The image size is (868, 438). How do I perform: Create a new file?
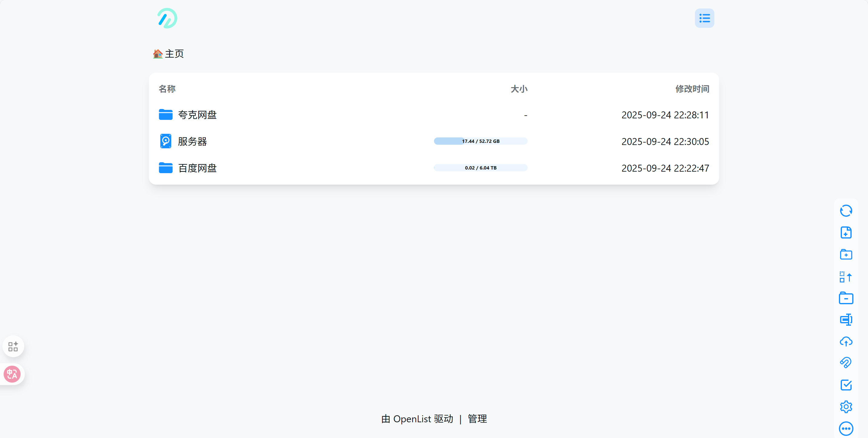[x=846, y=232]
